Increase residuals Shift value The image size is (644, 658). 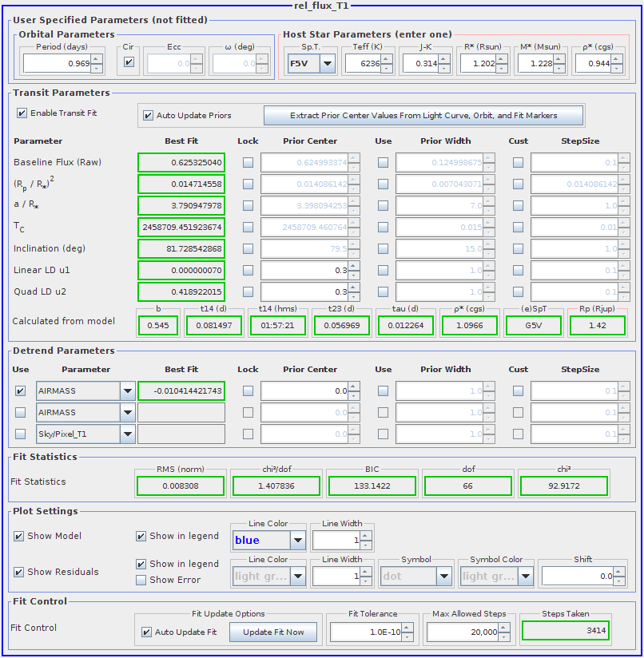(618, 572)
